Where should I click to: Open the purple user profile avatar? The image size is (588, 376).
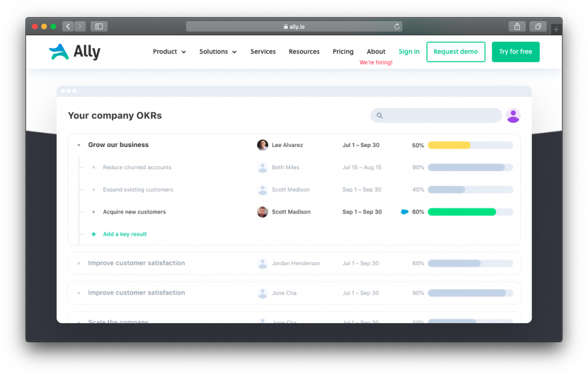pos(513,115)
